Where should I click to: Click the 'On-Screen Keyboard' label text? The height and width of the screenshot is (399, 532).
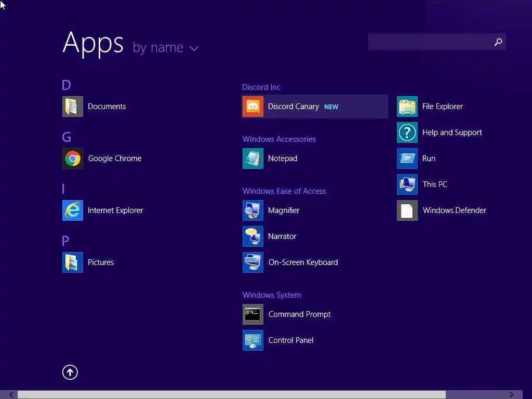303,262
